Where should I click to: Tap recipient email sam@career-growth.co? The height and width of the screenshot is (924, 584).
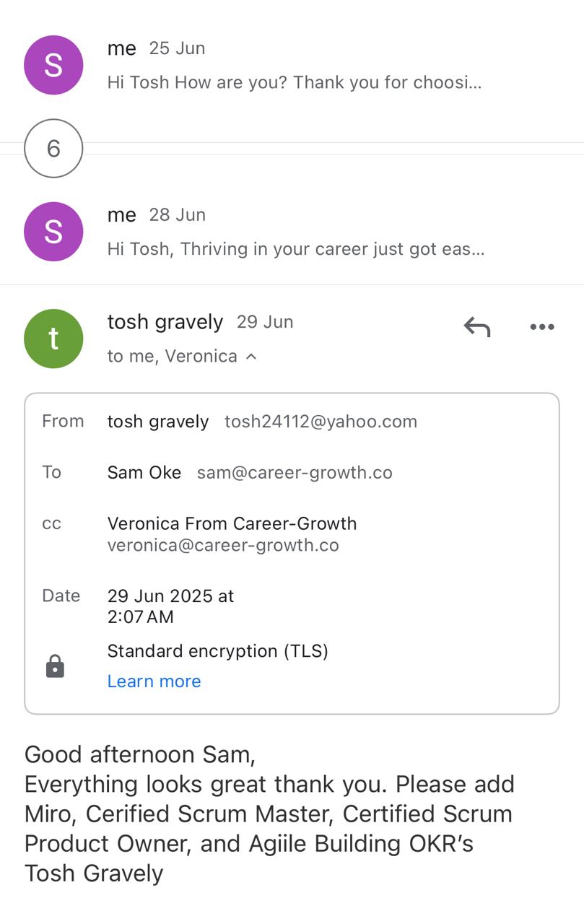coord(295,473)
